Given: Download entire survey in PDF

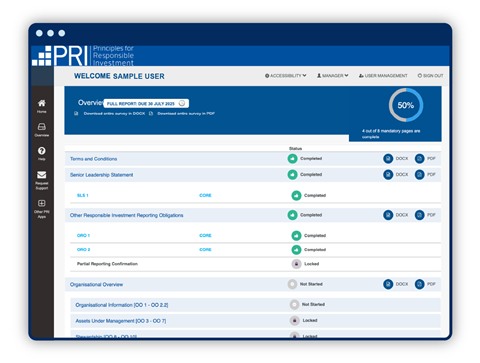Looking at the screenshot, I should pos(186,114).
